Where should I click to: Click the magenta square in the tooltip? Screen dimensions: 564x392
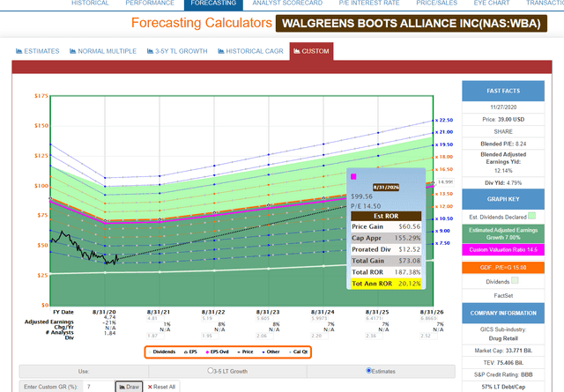[353, 176]
